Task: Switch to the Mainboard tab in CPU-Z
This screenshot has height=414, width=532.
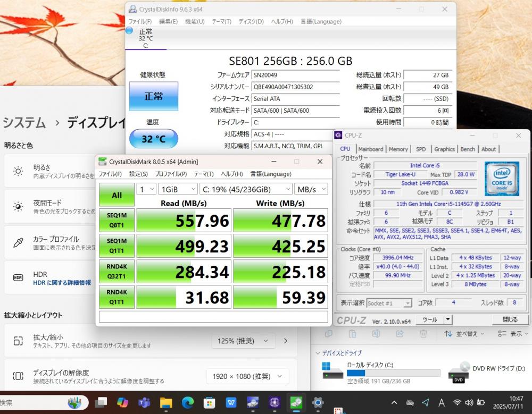Action: tap(370, 149)
